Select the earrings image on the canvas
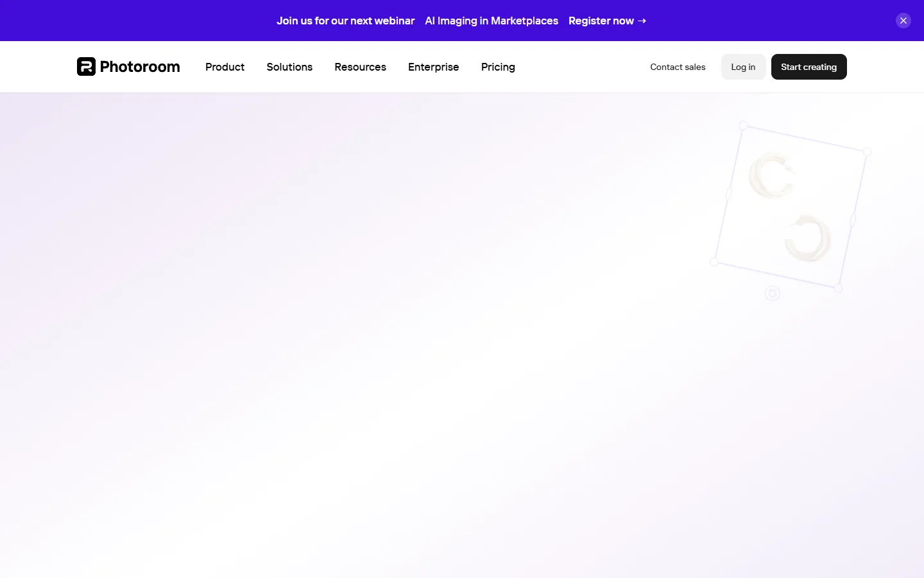This screenshot has height=578, width=924. coord(791,207)
